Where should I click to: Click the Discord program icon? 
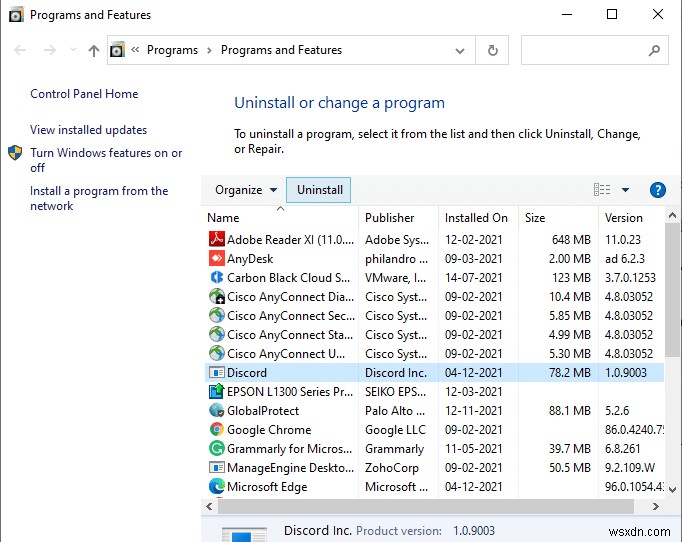point(217,373)
